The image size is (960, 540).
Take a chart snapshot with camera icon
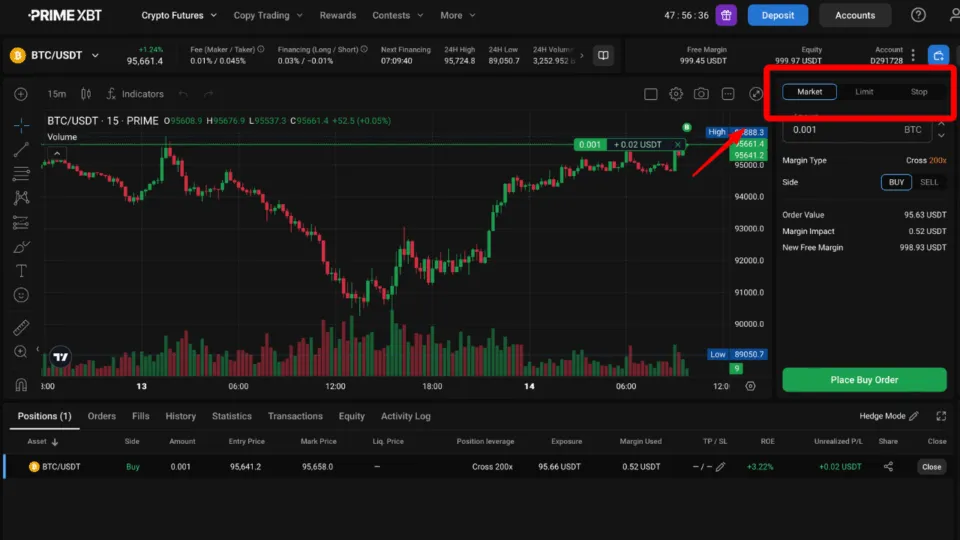tap(702, 94)
